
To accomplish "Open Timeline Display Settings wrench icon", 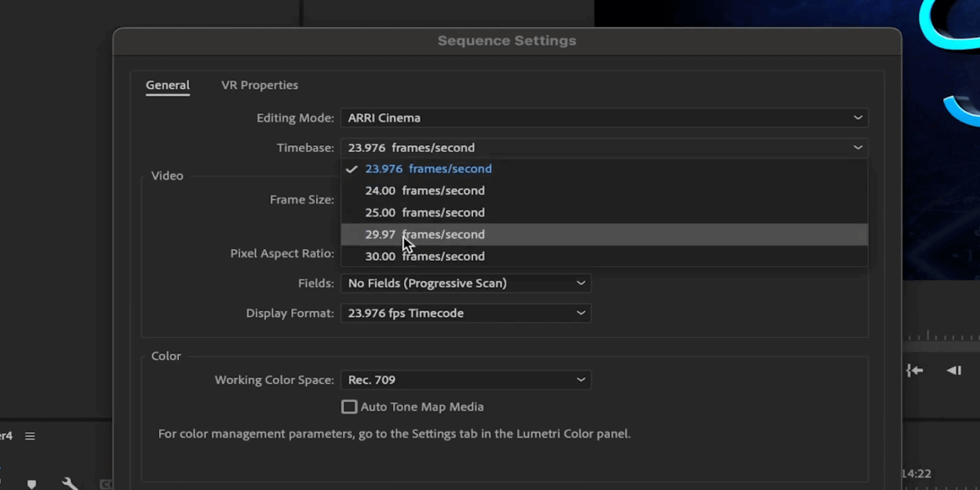I will (70, 484).
